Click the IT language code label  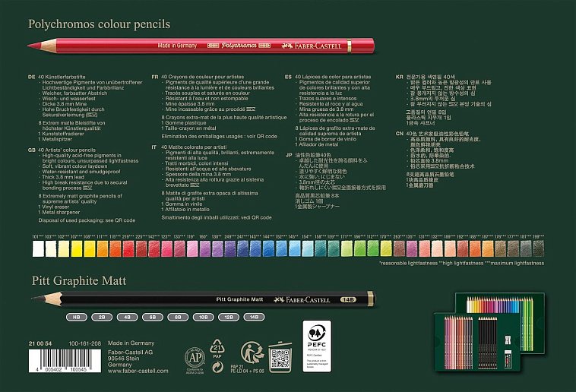coord(154,147)
